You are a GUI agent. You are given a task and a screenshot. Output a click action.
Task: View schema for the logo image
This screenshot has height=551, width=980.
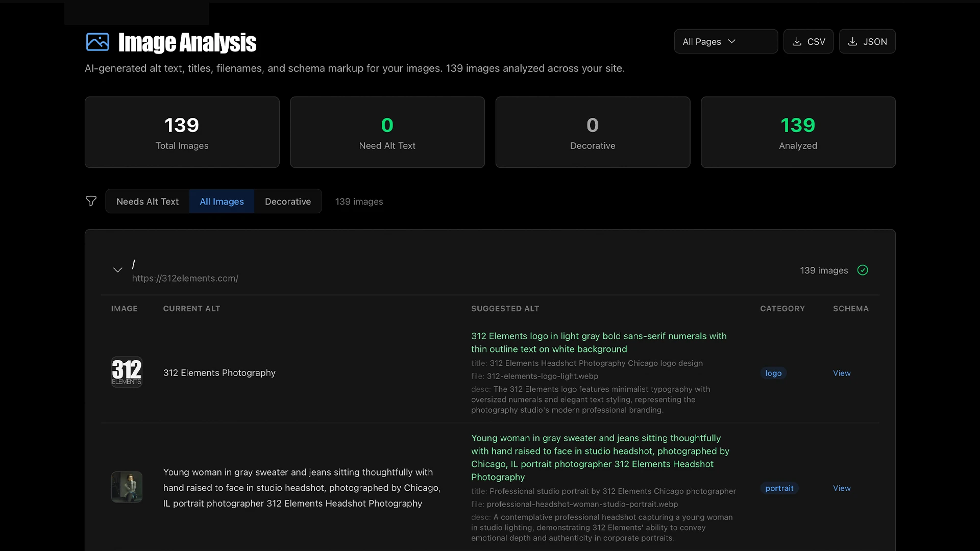pos(842,373)
